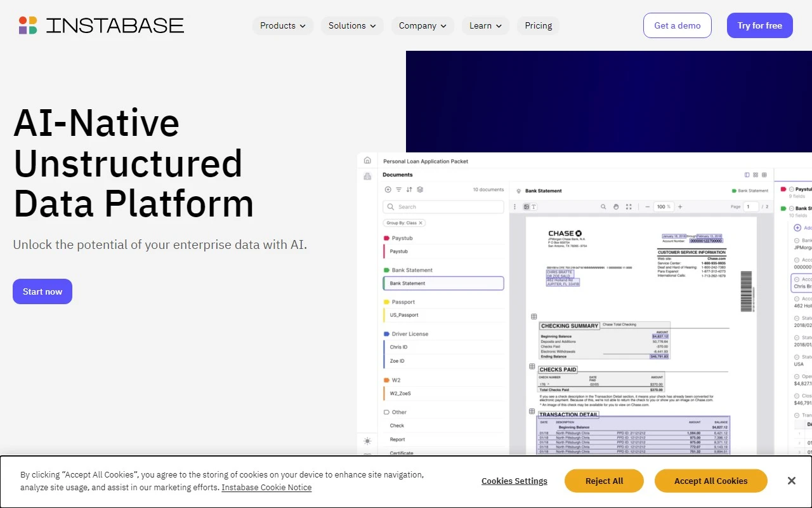Select the grid layout icon
This screenshot has height=508, width=812.
[x=756, y=175]
